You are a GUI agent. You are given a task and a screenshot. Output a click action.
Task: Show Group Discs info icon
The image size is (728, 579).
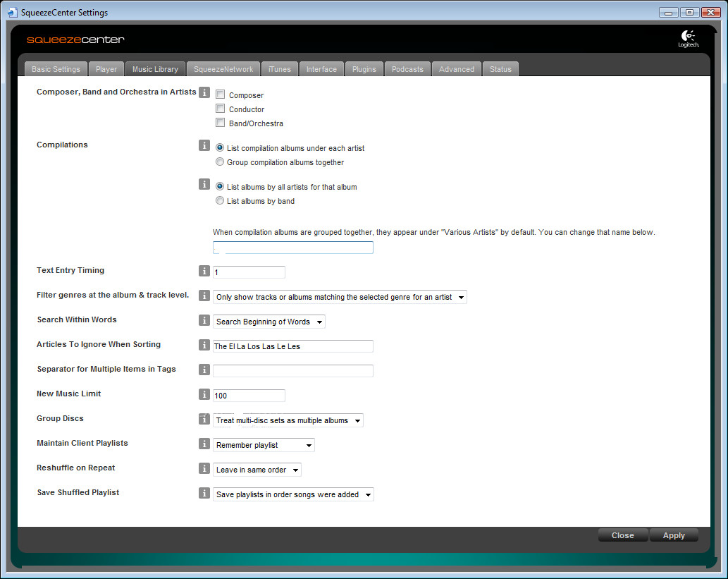click(x=204, y=419)
